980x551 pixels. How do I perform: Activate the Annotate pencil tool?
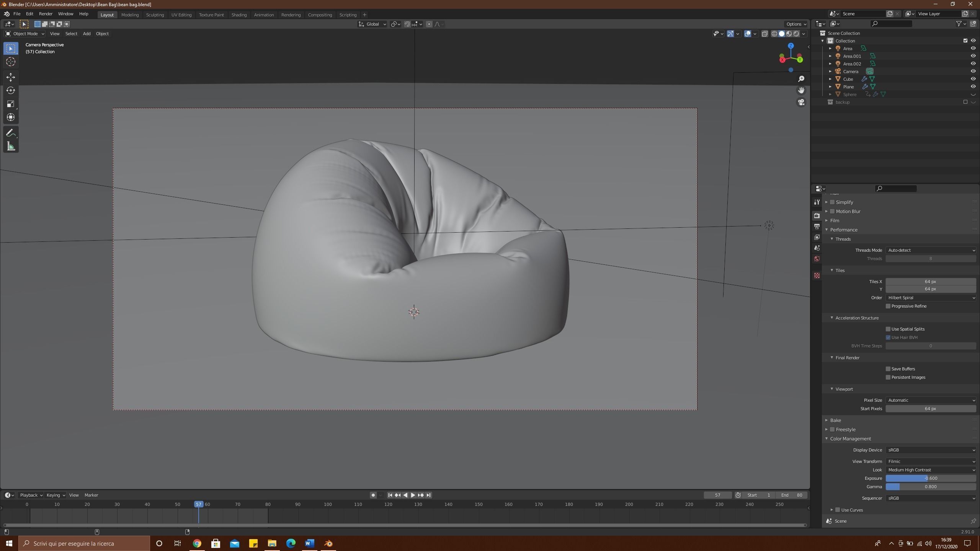click(x=11, y=133)
